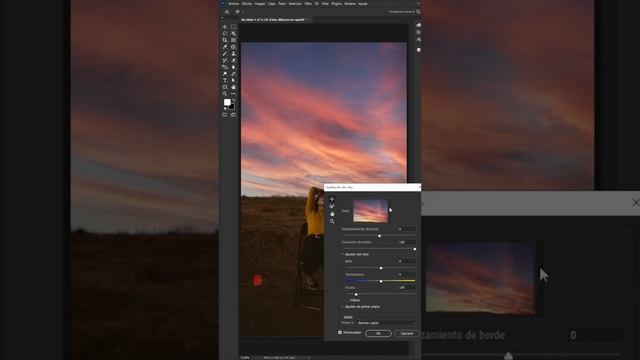Click the Cancelar button
The height and width of the screenshot is (360, 640).
(407, 333)
